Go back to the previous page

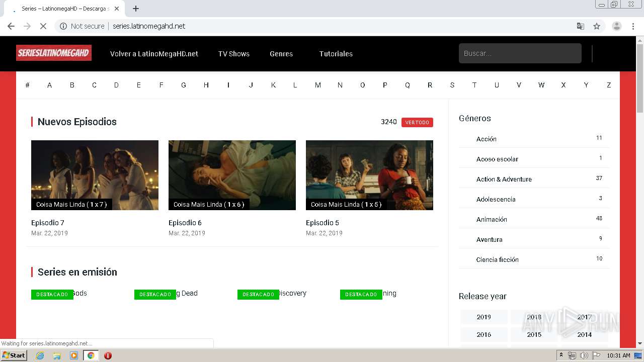11,26
